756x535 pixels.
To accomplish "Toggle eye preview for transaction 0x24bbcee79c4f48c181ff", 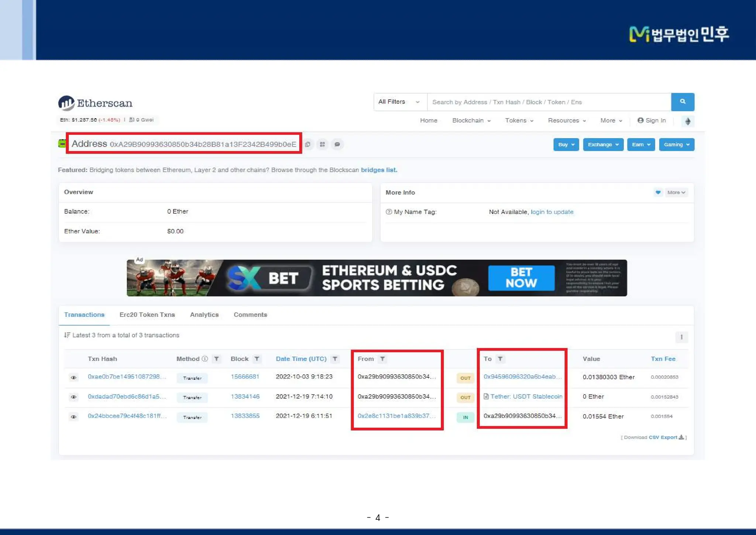I will click(x=73, y=417).
